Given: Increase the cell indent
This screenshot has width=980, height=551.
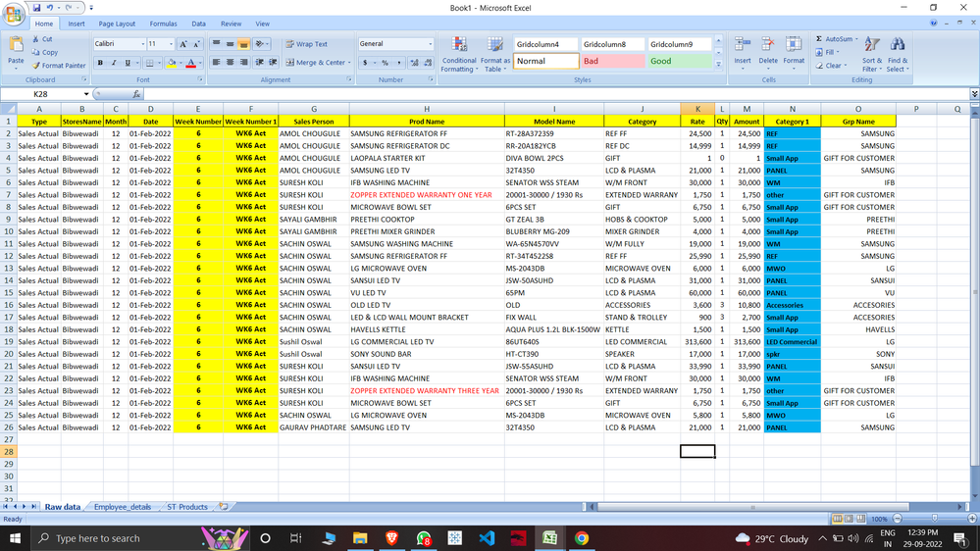Looking at the screenshot, I should (273, 63).
